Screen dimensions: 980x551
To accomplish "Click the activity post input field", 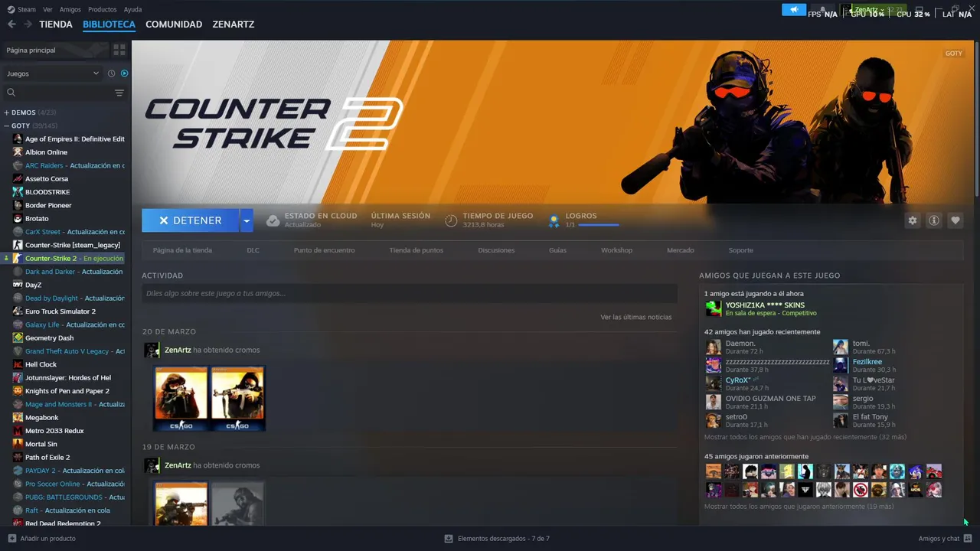I will click(410, 293).
